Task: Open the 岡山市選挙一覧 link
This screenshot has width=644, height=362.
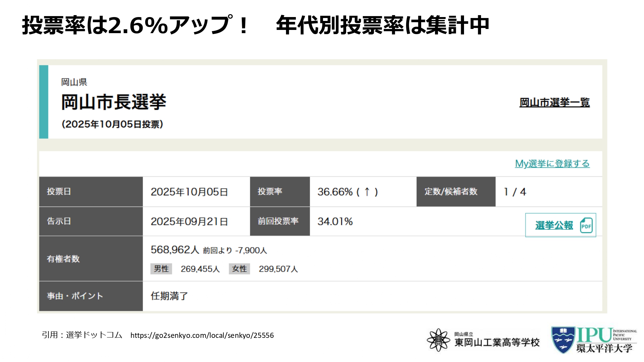Action: click(554, 103)
